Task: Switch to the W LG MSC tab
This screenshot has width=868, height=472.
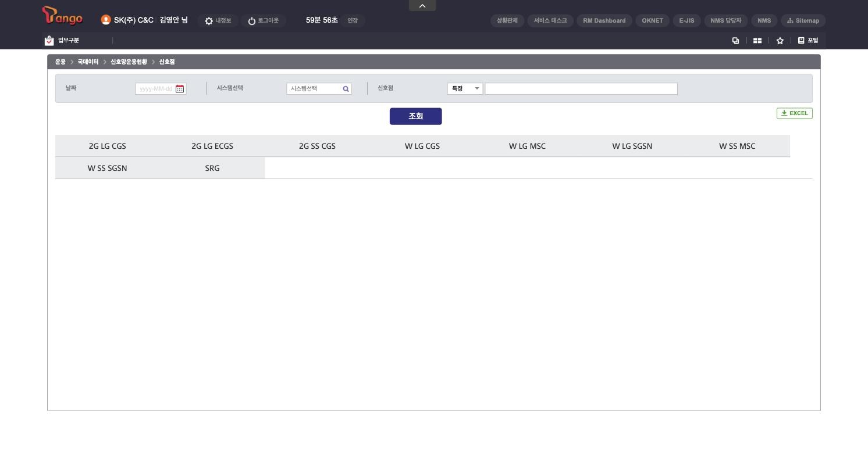Action: pyautogui.click(x=527, y=146)
